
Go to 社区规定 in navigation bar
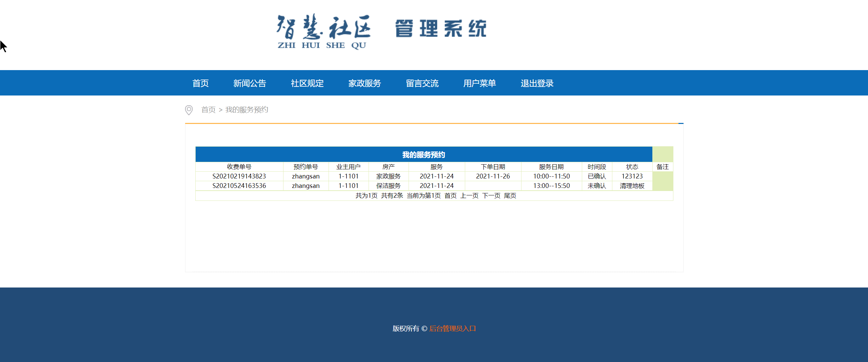(x=307, y=83)
